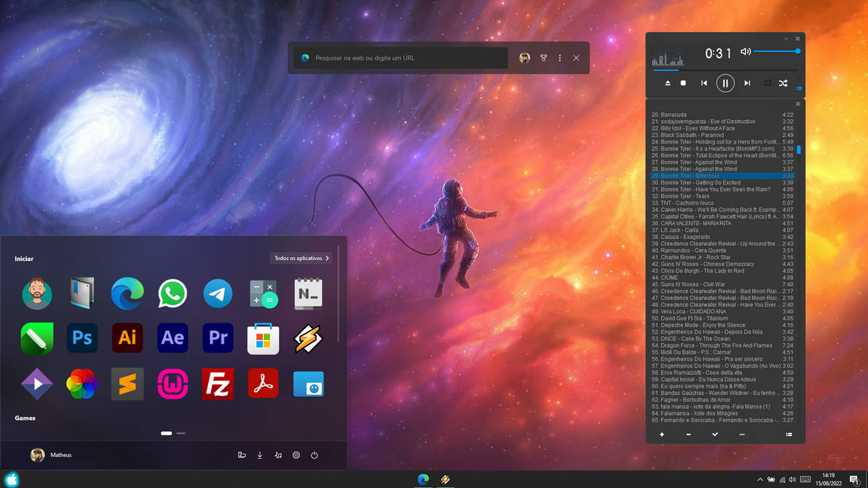
Task: Open the Settings gear in the start menu
Action: [x=296, y=454]
